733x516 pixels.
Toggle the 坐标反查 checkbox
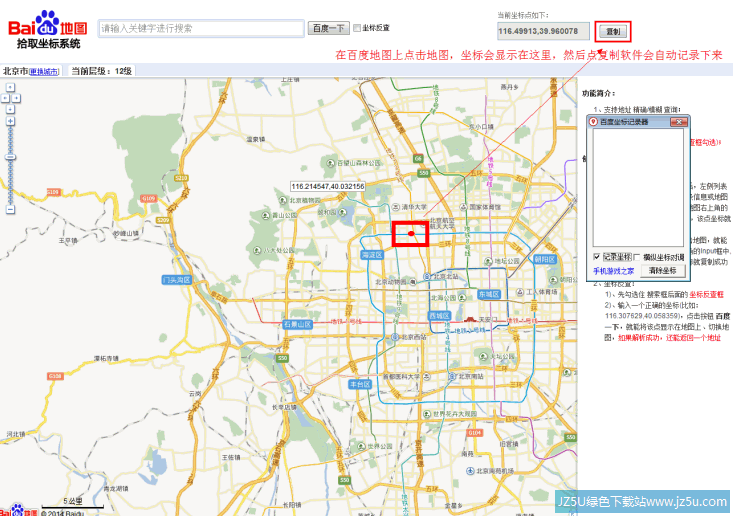click(357, 28)
